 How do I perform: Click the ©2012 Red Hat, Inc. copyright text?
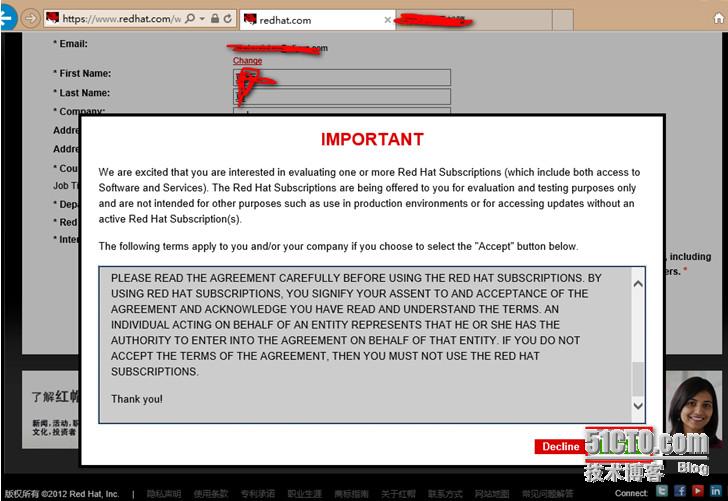click(x=80, y=494)
